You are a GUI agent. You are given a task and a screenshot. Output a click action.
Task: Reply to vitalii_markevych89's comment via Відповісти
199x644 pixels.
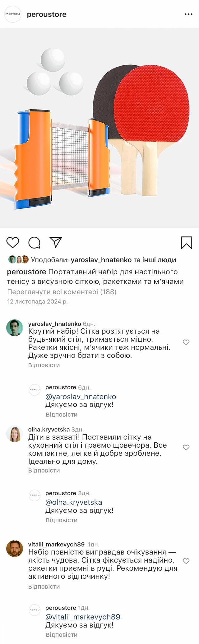tap(44, 587)
